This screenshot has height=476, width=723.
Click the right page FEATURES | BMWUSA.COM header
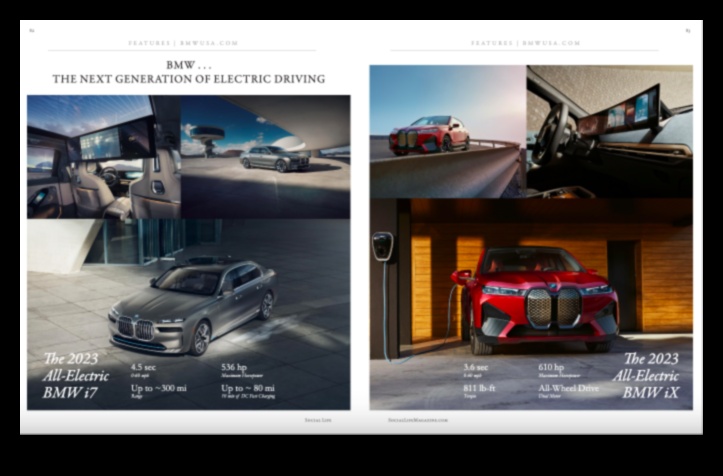pyautogui.click(x=524, y=43)
